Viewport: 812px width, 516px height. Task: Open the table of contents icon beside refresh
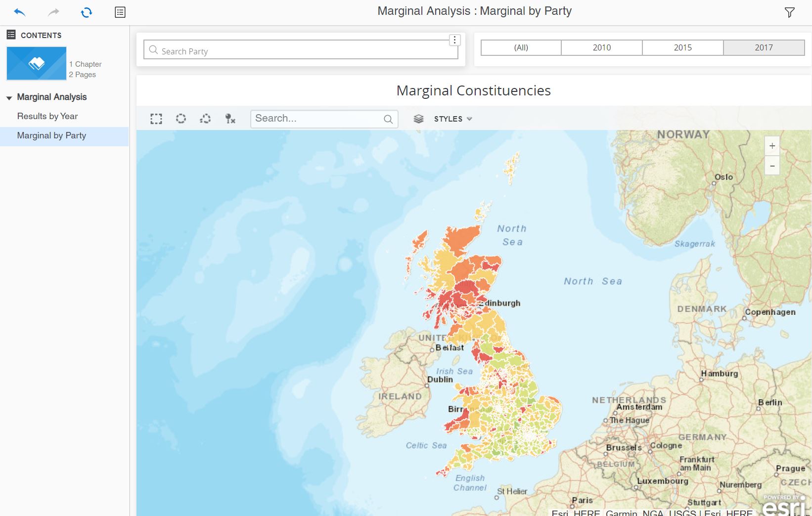(x=119, y=12)
